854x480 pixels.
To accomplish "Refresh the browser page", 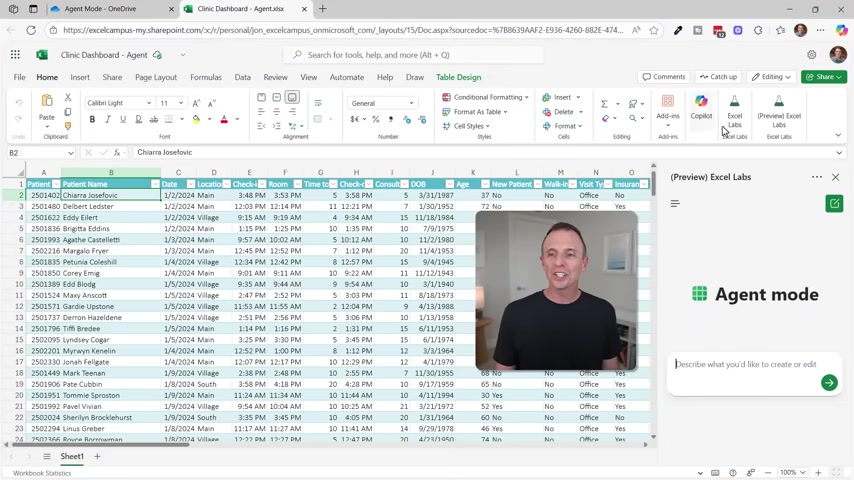I will (x=31, y=31).
